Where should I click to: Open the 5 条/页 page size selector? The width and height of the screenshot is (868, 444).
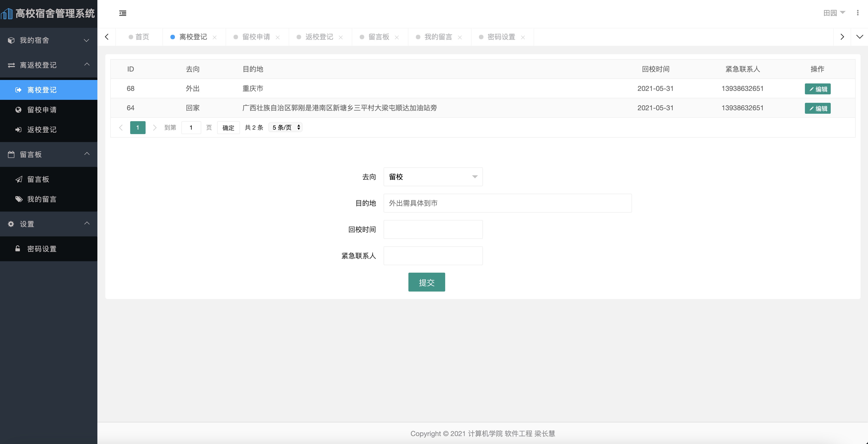[285, 127]
